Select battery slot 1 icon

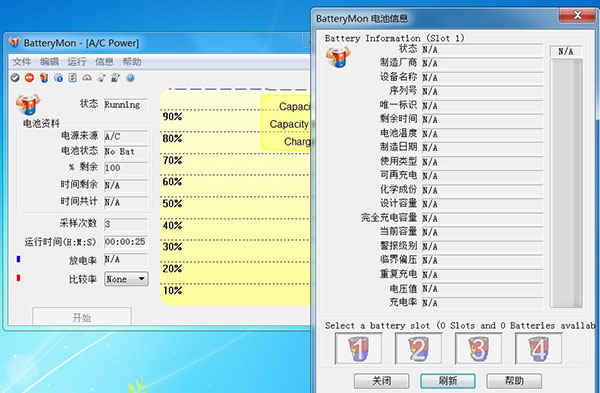[358, 348]
